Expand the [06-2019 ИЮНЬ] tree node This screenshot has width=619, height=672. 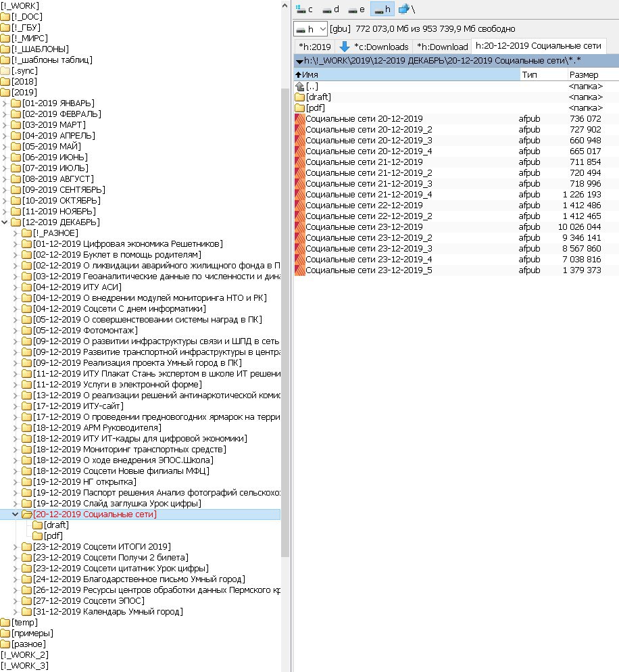click(5, 158)
